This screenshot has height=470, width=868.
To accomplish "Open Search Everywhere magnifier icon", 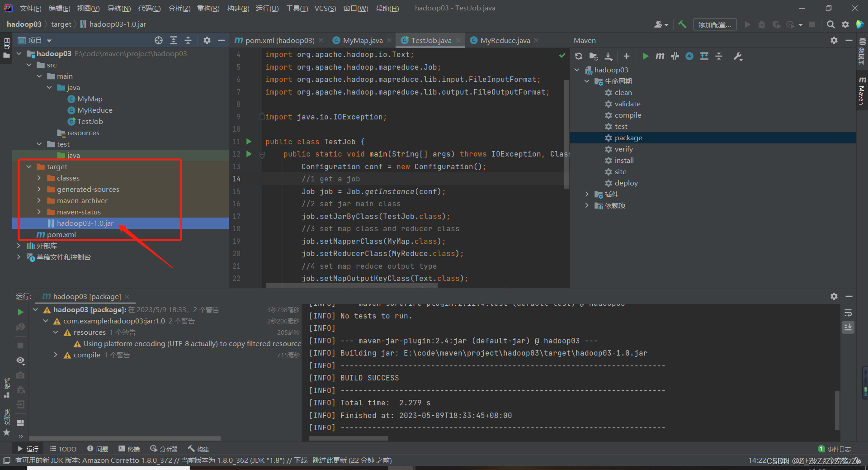I will [830, 24].
